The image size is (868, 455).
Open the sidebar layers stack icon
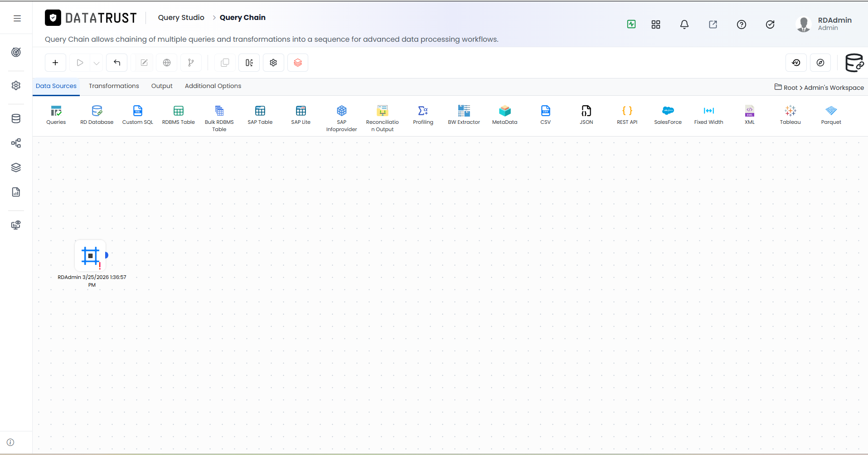pyautogui.click(x=16, y=167)
